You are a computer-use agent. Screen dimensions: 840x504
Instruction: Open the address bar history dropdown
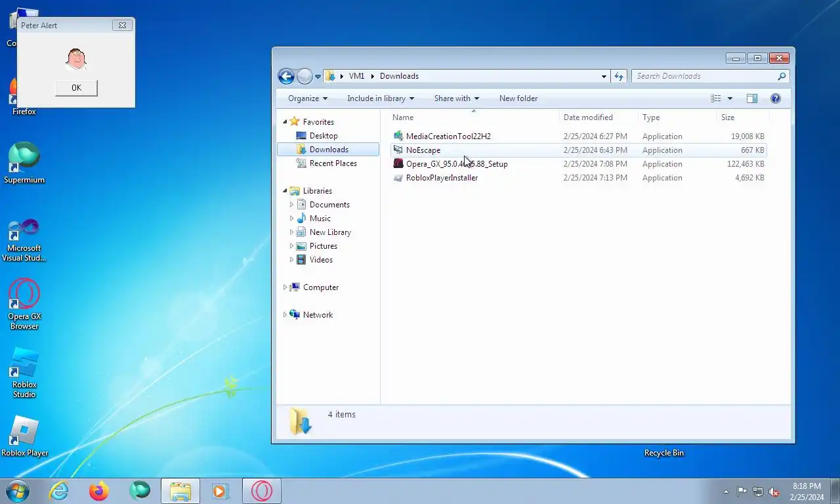[604, 76]
